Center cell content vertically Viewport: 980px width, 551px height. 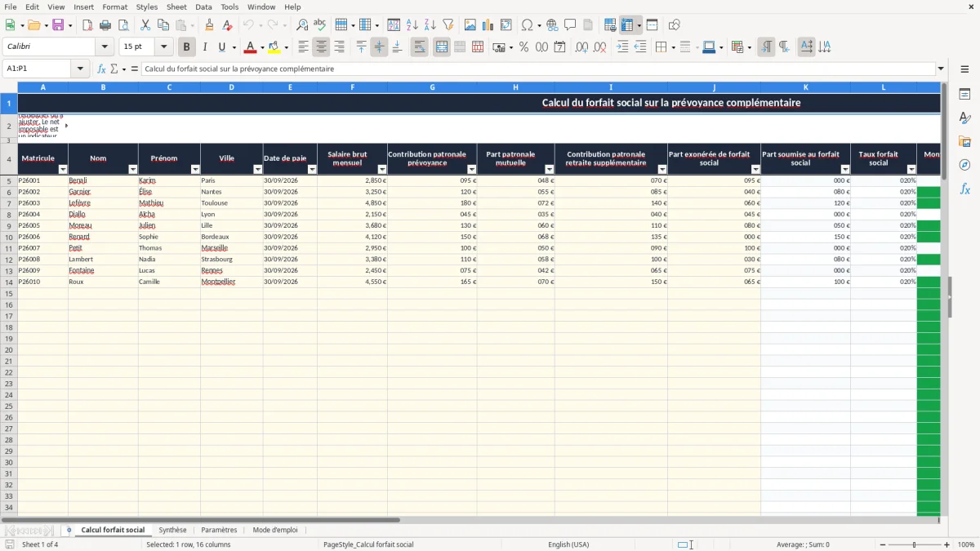coord(379,47)
